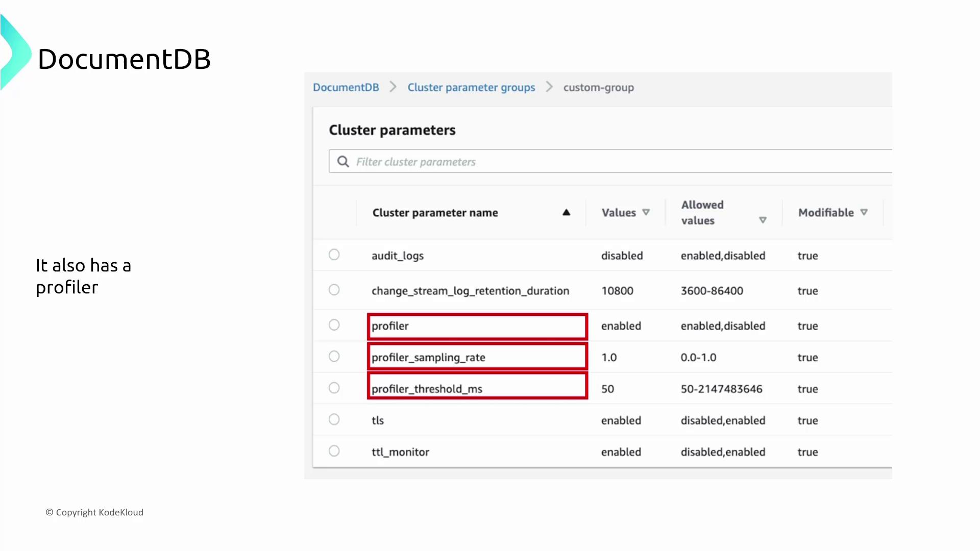This screenshot has width=980, height=551.
Task: Pick the profiler_threshold_ms radio button
Action: [x=334, y=388]
